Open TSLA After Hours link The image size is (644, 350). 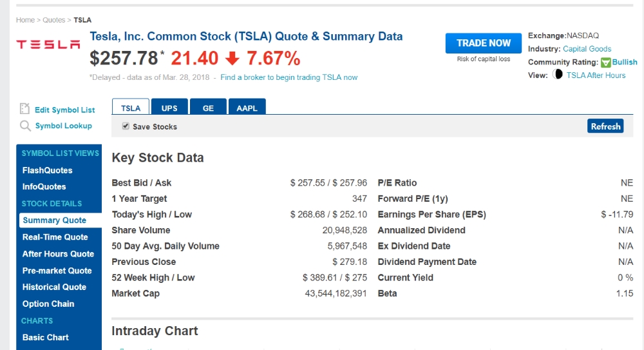[596, 75]
